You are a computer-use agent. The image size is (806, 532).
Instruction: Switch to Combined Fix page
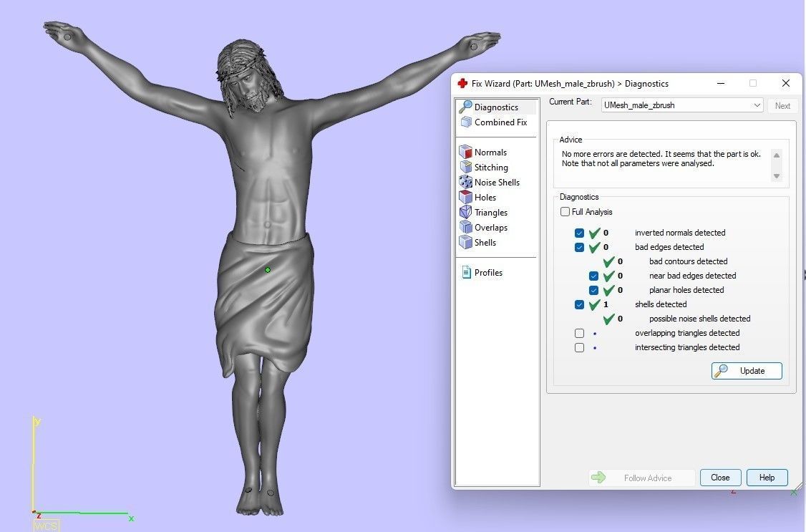500,122
